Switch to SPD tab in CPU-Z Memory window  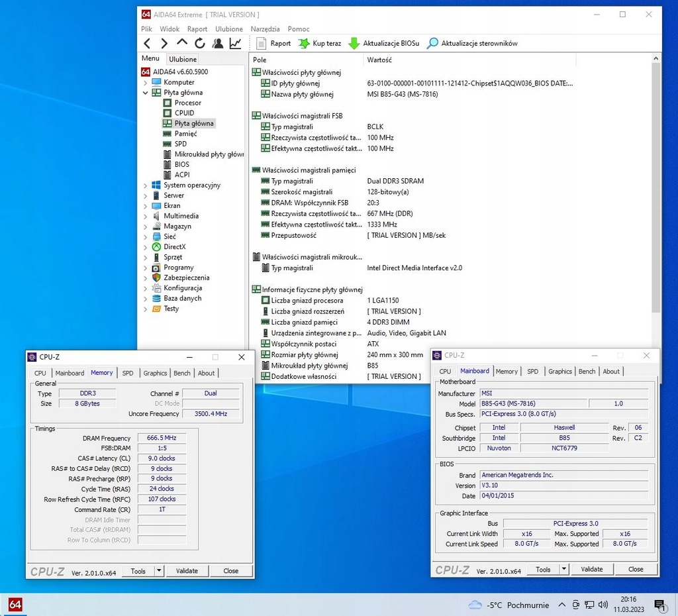(128, 373)
